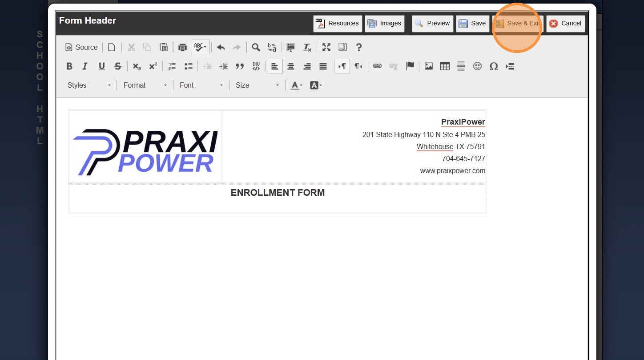Toggle subscript formatting
The height and width of the screenshot is (360, 644).
tap(137, 66)
